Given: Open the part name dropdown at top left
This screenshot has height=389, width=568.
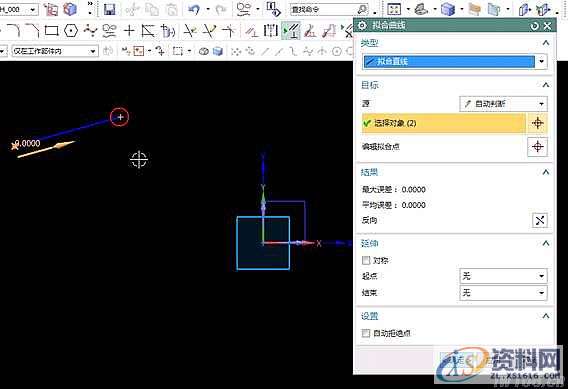Looking at the screenshot, I should tap(33, 9).
